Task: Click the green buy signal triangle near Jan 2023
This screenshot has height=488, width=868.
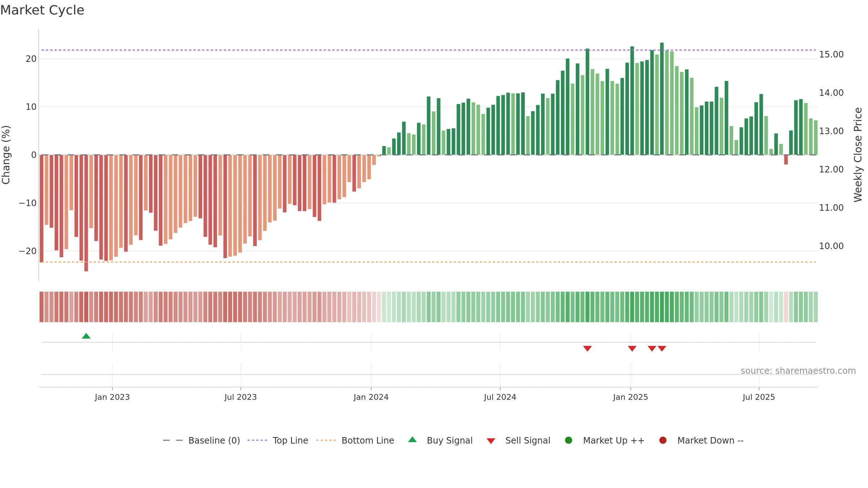Action: pos(86,336)
